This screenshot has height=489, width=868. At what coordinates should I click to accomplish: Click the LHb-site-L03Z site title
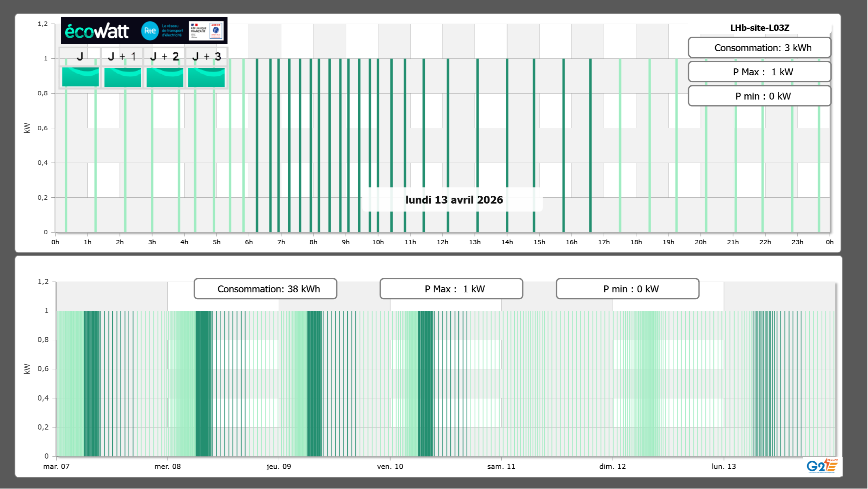(x=759, y=28)
